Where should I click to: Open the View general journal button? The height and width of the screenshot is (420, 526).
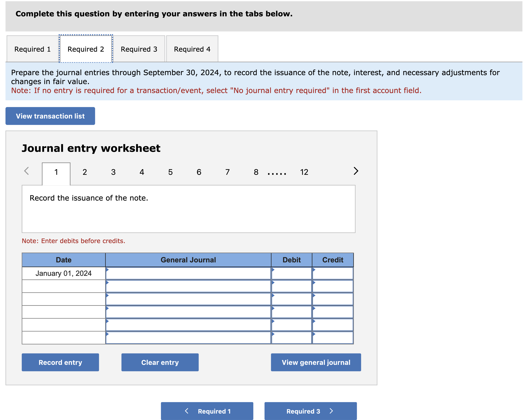(316, 362)
